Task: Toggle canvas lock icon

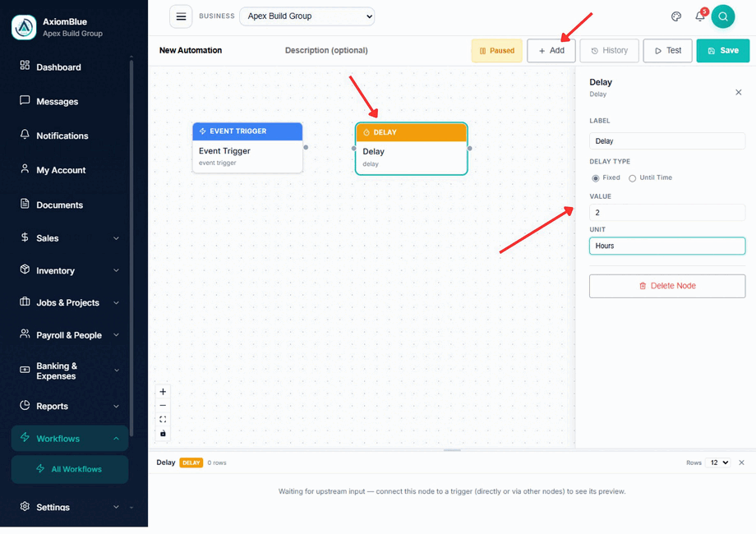Action: (x=163, y=433)
